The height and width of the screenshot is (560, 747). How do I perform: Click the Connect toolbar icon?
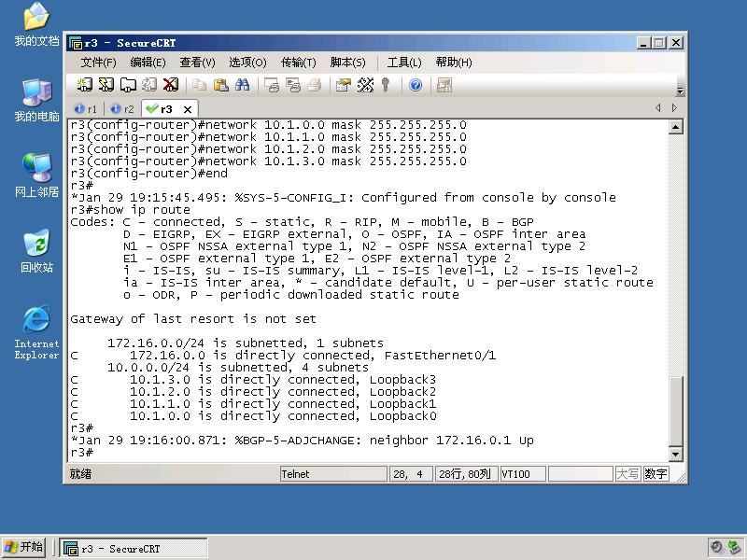pos(85,85)
